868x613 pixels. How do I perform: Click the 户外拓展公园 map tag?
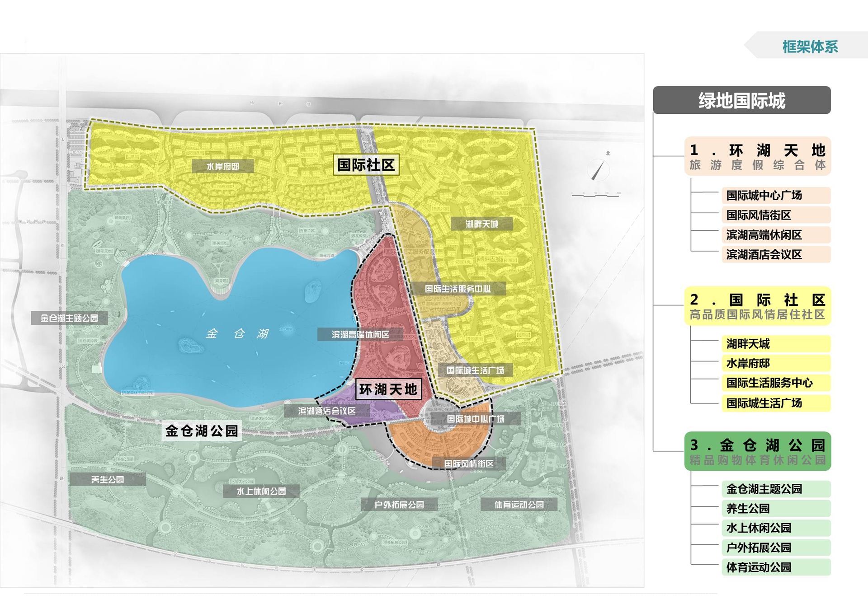pyautogui.click(x=399, y=505)
